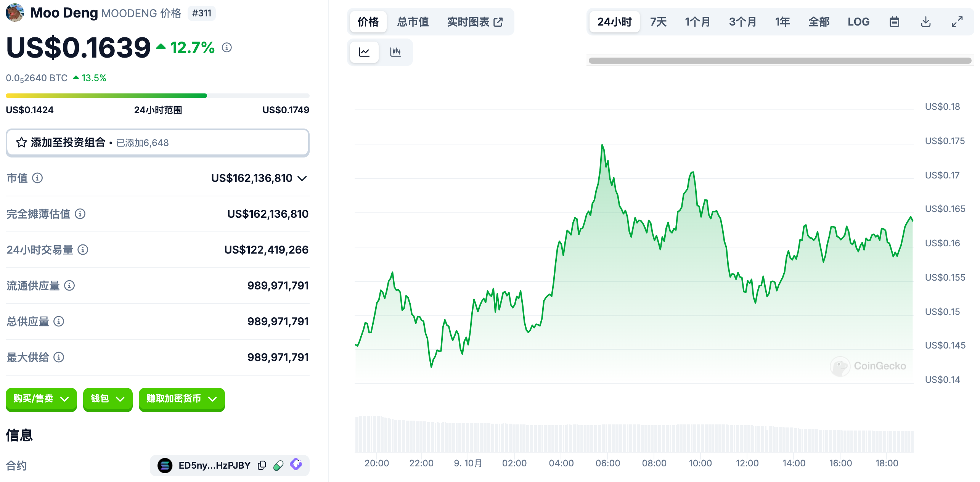The height and width of the screenshot is (482, 980).
Task: Copy the contract address ED5ny...HzPJBY
Action: (x=262, y=465)
